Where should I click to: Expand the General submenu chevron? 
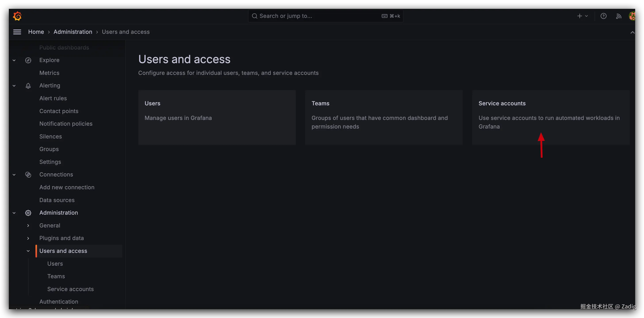[28, 225]
